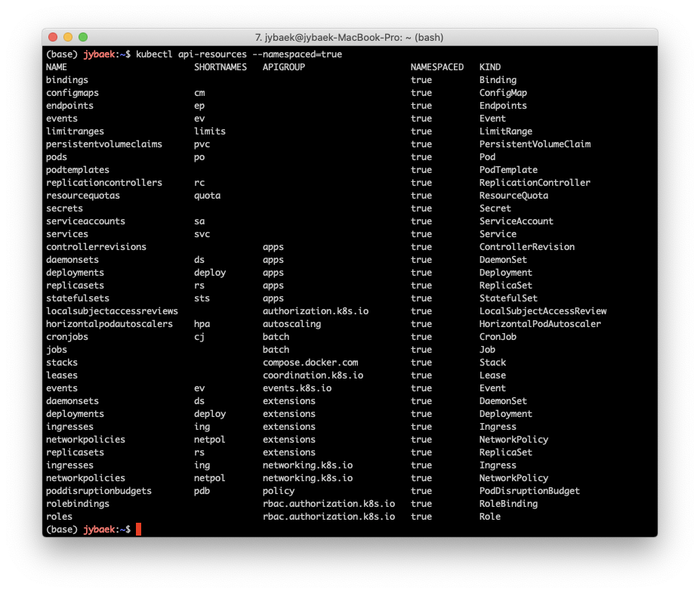Viewport: 700px width, 593px height.
Task: Click the 'hpa' shortname
Action: point(202,324)
